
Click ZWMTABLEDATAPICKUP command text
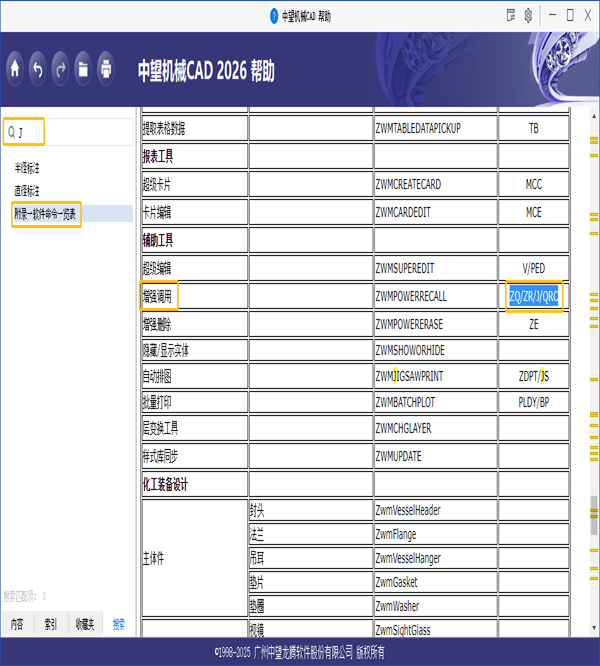tap(418, 128)
